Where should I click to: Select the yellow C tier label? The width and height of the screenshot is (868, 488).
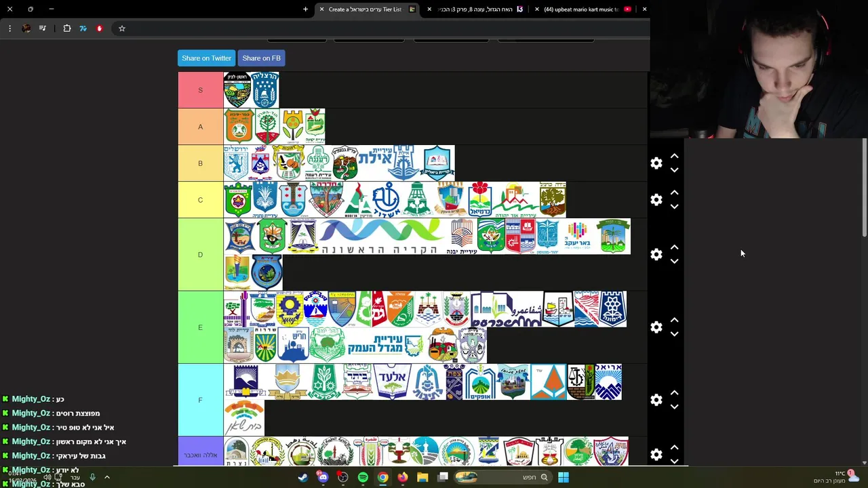[x=200, y=200]
